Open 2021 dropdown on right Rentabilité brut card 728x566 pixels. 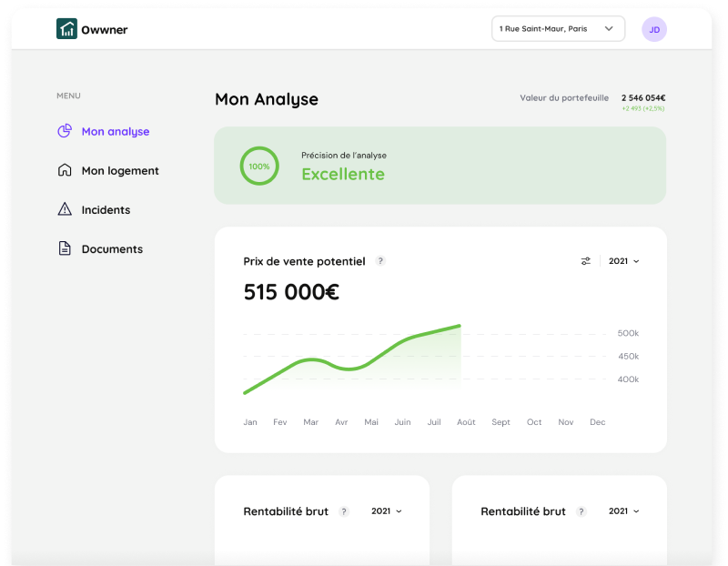point(623,511)
